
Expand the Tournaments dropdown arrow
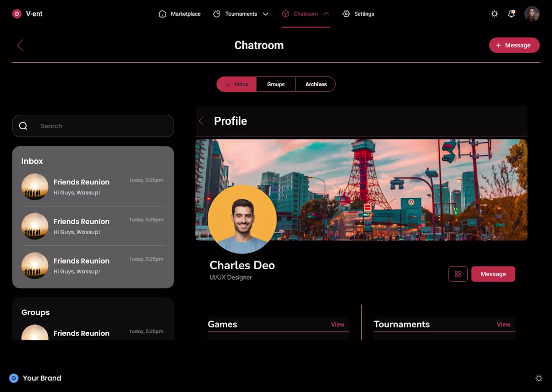tap(266, 14)
